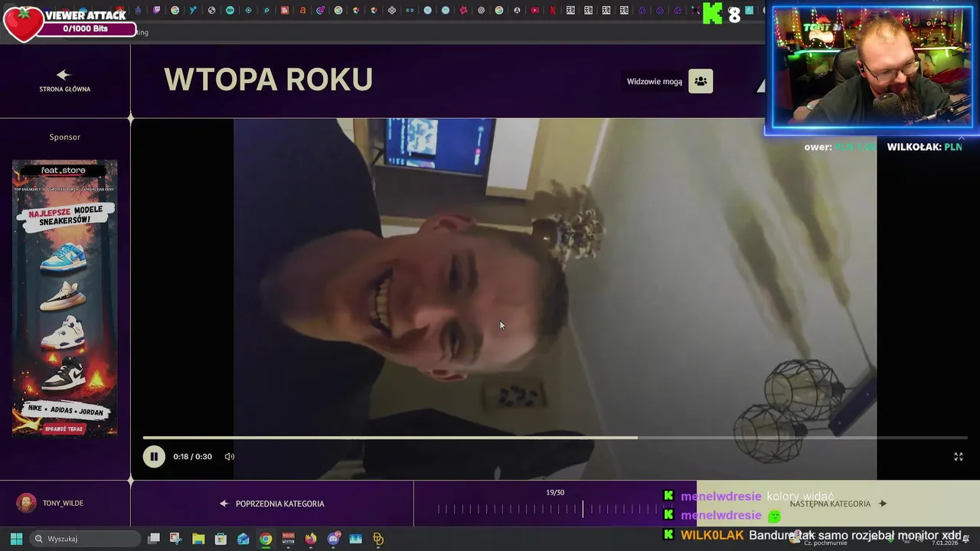Click the viewers group icon button

coord(701,81)
